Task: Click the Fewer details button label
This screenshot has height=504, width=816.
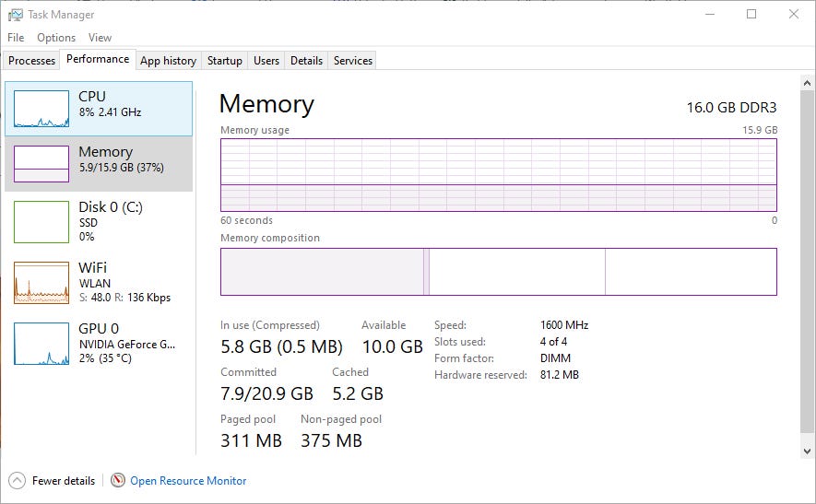Action: 64,481
